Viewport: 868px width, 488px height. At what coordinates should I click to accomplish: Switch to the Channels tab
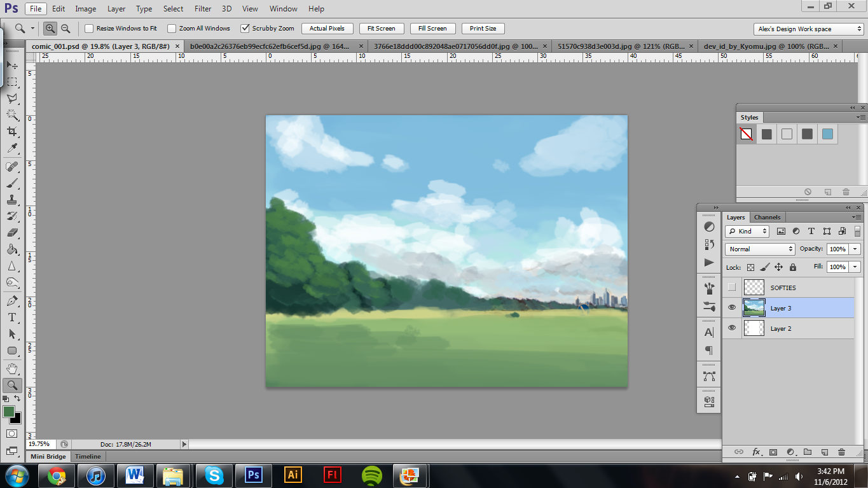(x=767, y=217)
